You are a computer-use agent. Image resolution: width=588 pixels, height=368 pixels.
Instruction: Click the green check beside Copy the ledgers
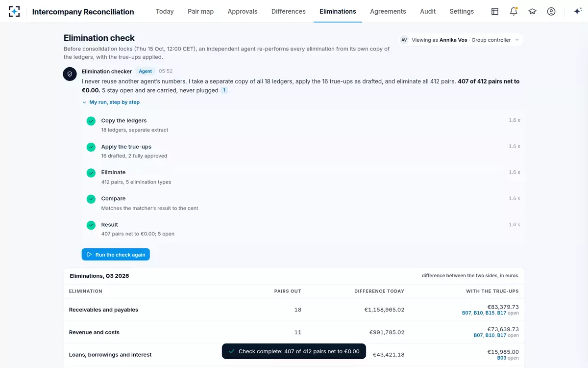(x=91, y=121)
